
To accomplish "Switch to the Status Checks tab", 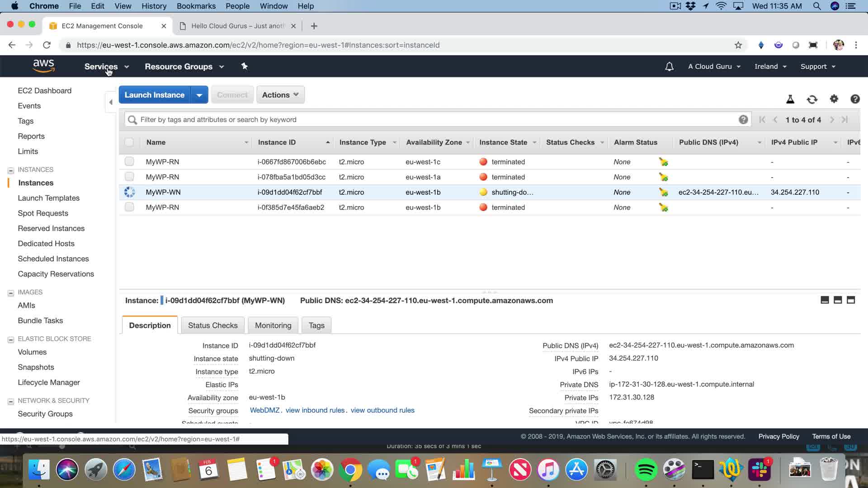I will pyautogui.click(x=212, y=325).
